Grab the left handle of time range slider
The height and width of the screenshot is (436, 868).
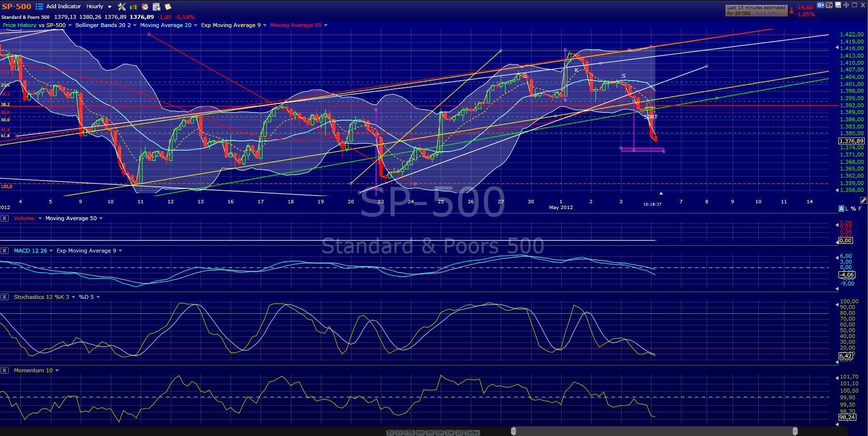(513, 431)
